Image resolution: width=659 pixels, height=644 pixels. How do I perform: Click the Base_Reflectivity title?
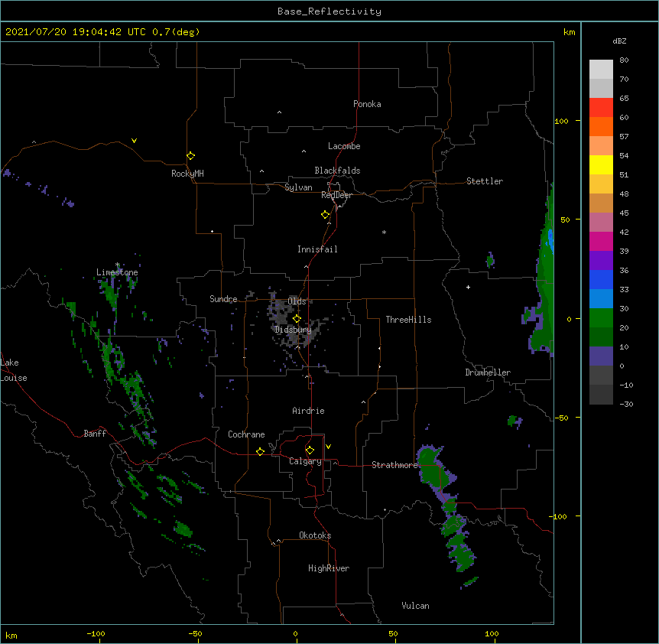pyautogui.click(x=329, y=11)
